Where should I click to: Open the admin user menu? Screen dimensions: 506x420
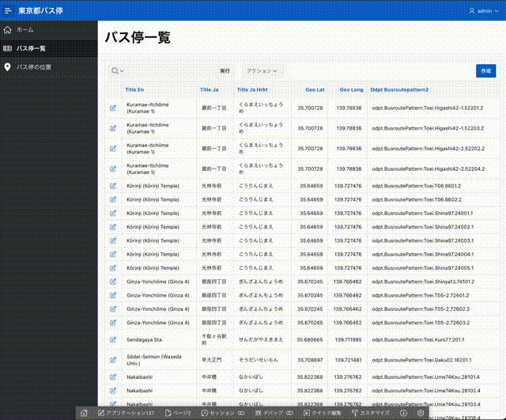pyautogui.click(x=483, y=11)
